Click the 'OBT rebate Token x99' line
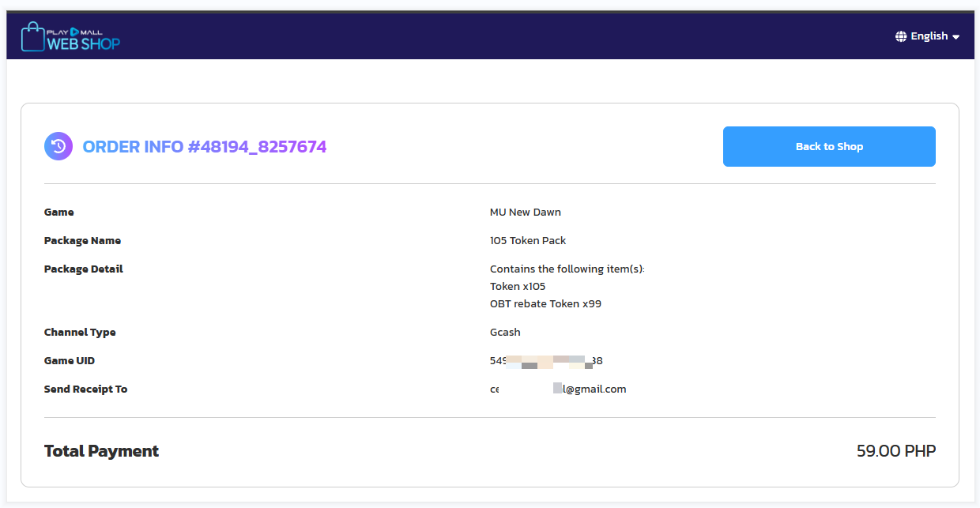 pos(546,303)
